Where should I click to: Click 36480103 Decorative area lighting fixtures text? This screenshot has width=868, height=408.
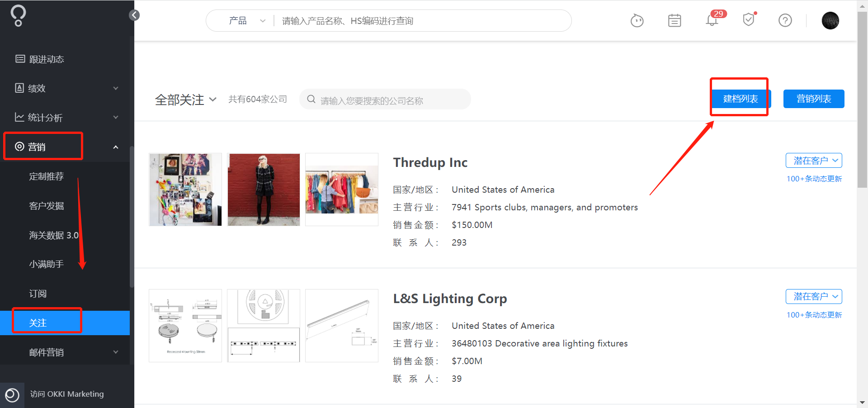point(540,343)
